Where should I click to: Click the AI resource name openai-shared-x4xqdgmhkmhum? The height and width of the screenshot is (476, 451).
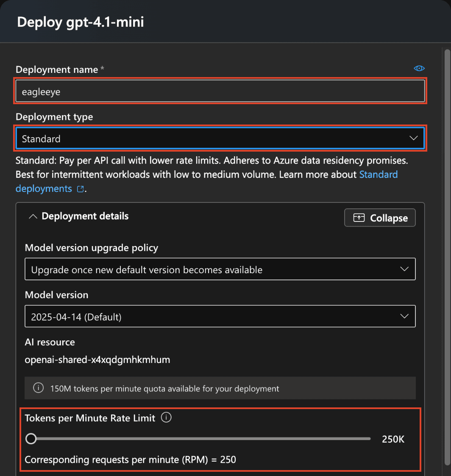(97, 360)
